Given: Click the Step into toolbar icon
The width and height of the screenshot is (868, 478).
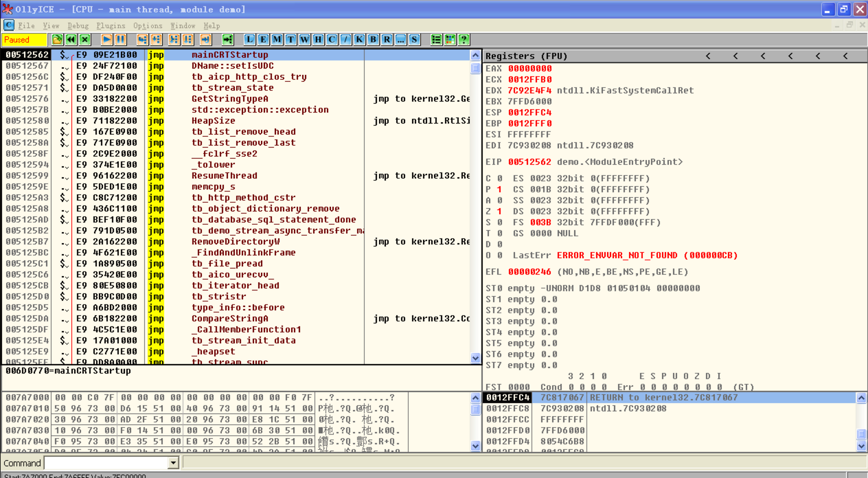Looking at the screenshot, I should coord(142,40).
